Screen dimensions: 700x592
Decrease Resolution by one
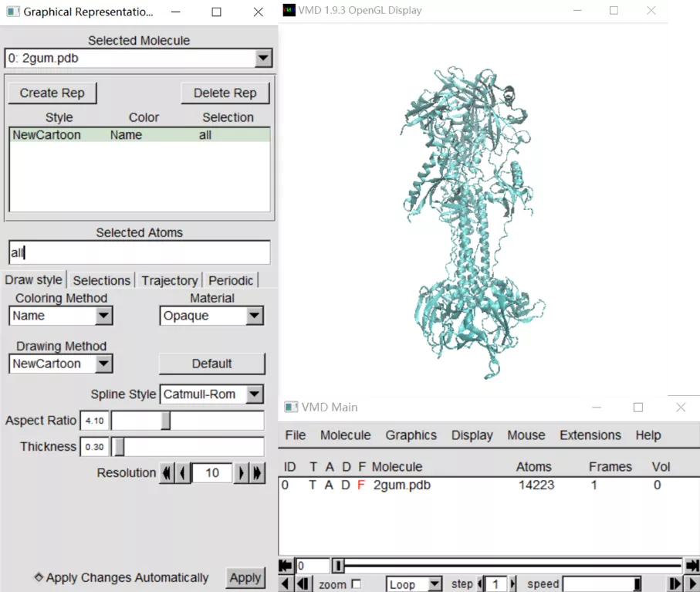click(183, 473)
